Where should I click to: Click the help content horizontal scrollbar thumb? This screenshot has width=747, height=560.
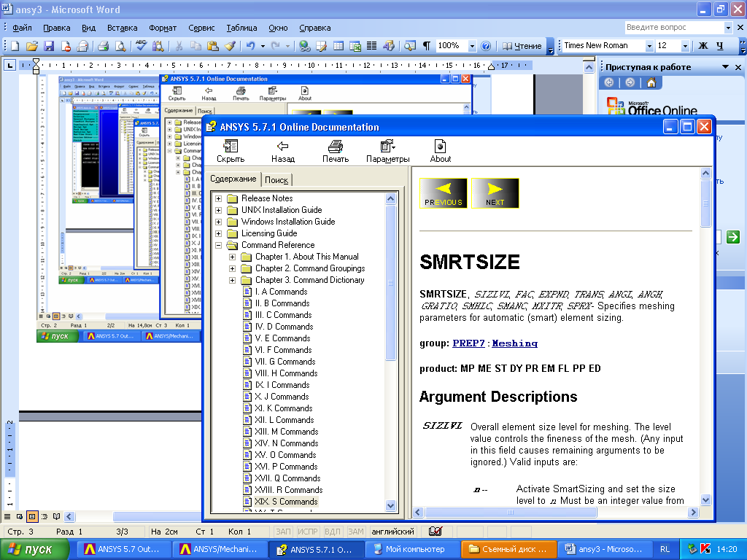tap(511, 513)
